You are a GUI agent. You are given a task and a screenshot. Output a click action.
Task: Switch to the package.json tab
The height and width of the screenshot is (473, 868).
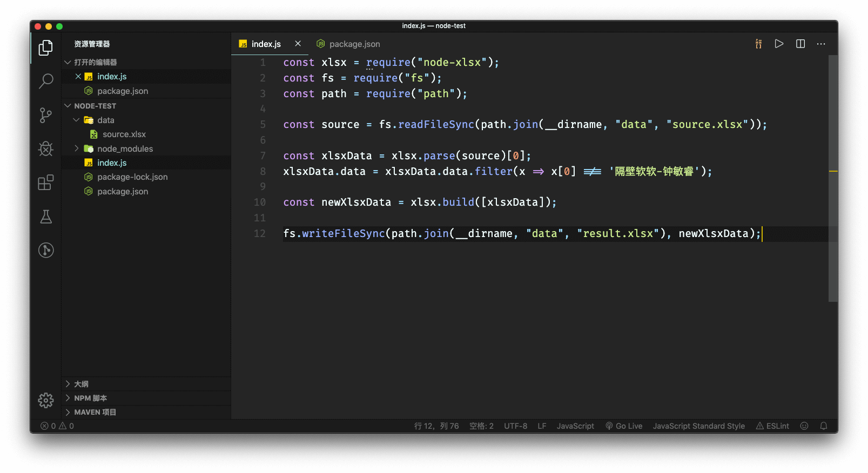click(348, 44)
